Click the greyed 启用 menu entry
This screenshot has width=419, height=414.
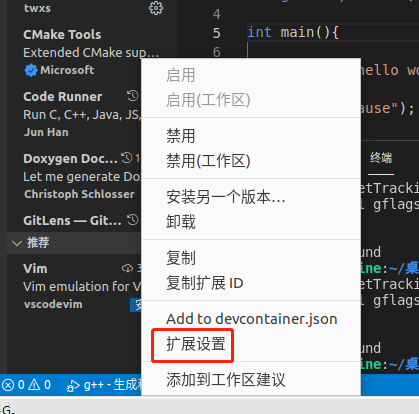[181, 75]
